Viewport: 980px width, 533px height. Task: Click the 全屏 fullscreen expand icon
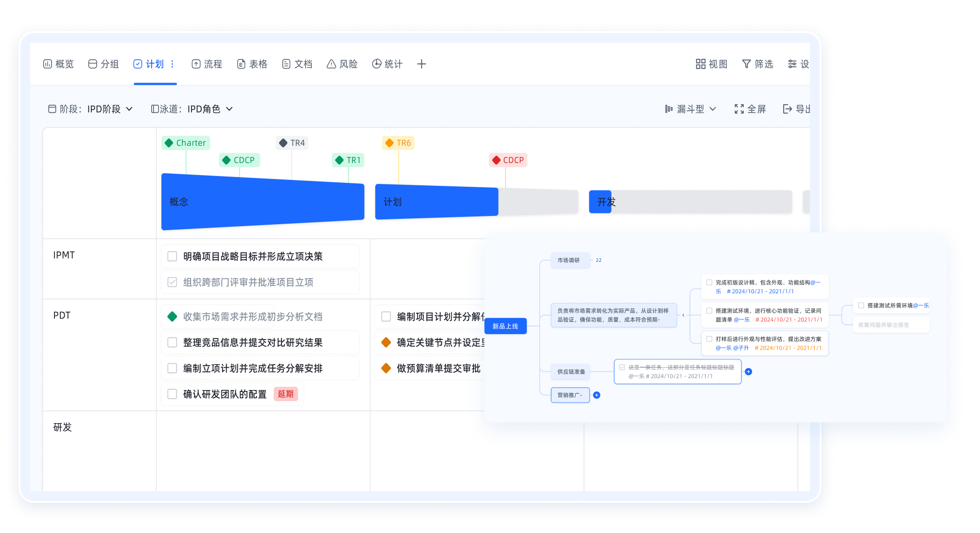click(x=739, y=109)
